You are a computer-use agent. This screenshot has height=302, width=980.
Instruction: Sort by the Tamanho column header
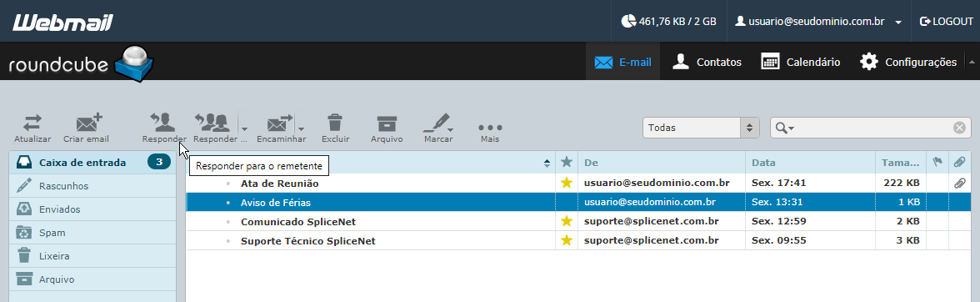[901, 163]
